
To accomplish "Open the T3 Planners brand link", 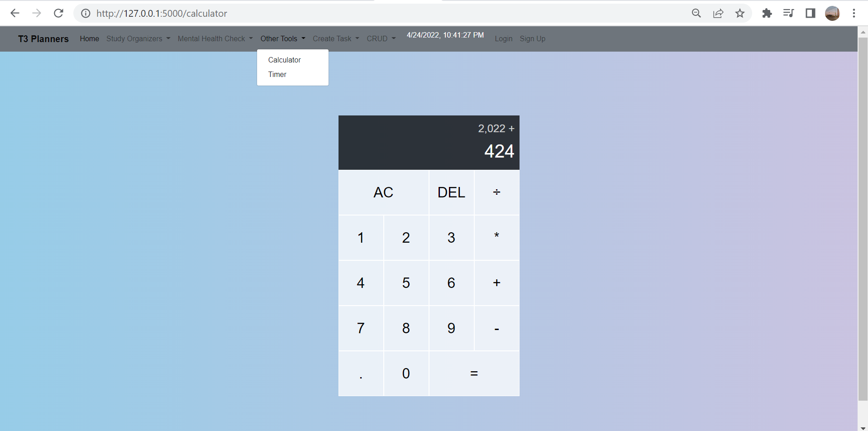I will (43, 39).
